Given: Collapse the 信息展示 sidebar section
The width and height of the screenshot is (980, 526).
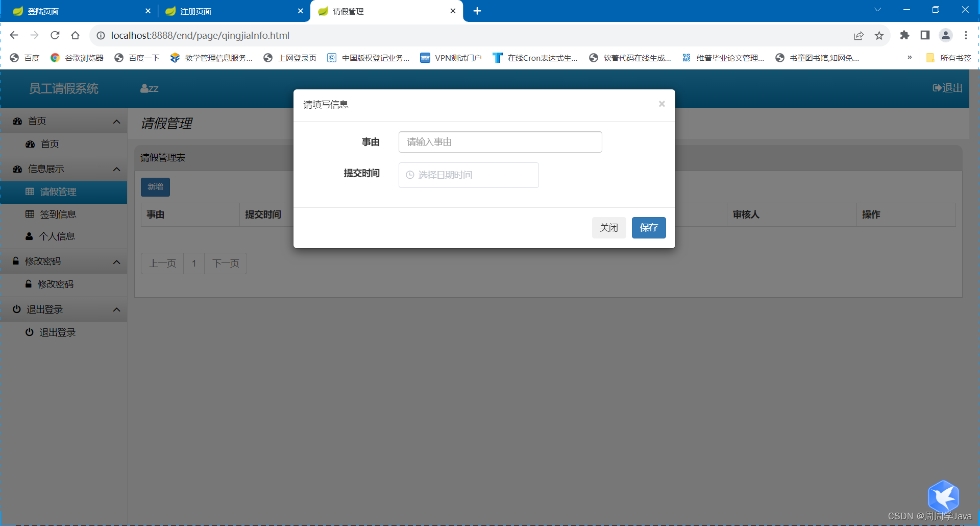Looking at the screenshot, I should 116,169.
